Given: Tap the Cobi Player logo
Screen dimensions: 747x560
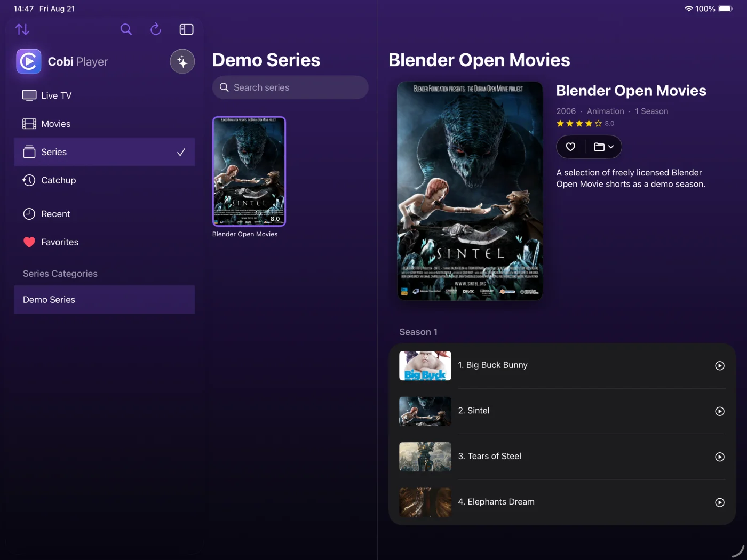Looking at the screenshot, I should click(x=29, y=61).
